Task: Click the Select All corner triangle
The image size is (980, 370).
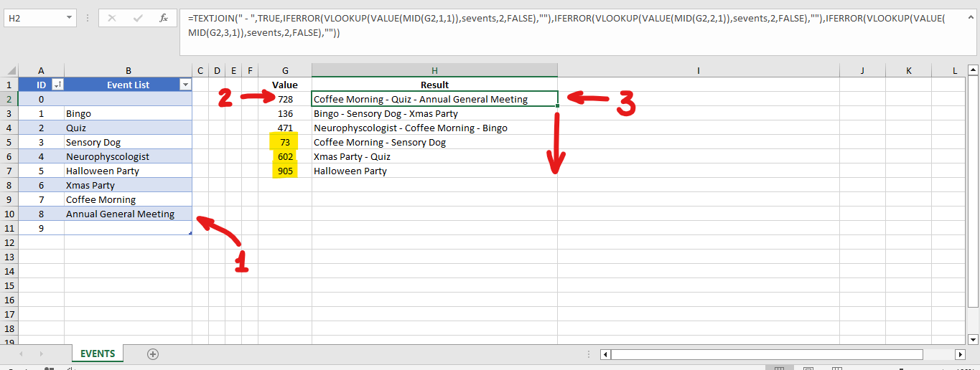Action: [x=10, y=70]
